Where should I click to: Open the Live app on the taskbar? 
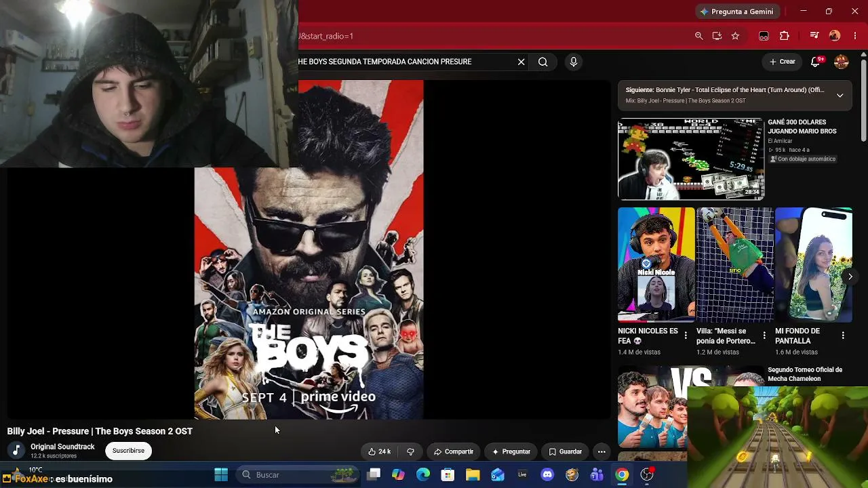pos(522,475)
